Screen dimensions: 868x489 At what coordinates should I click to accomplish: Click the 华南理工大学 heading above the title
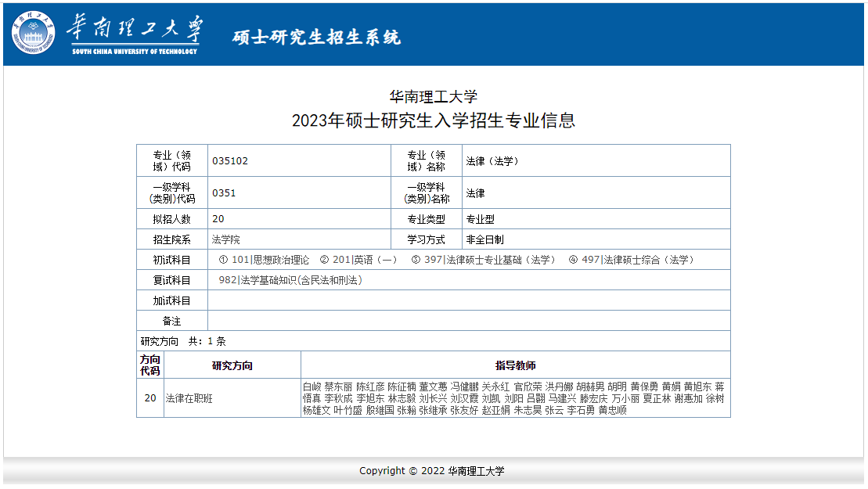click(434, 97)
